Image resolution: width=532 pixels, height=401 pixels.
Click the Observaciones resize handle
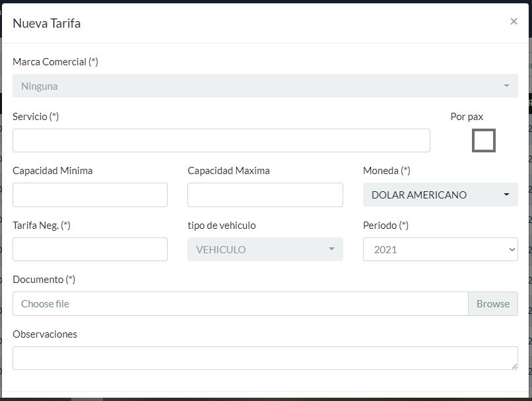[514, 366]
